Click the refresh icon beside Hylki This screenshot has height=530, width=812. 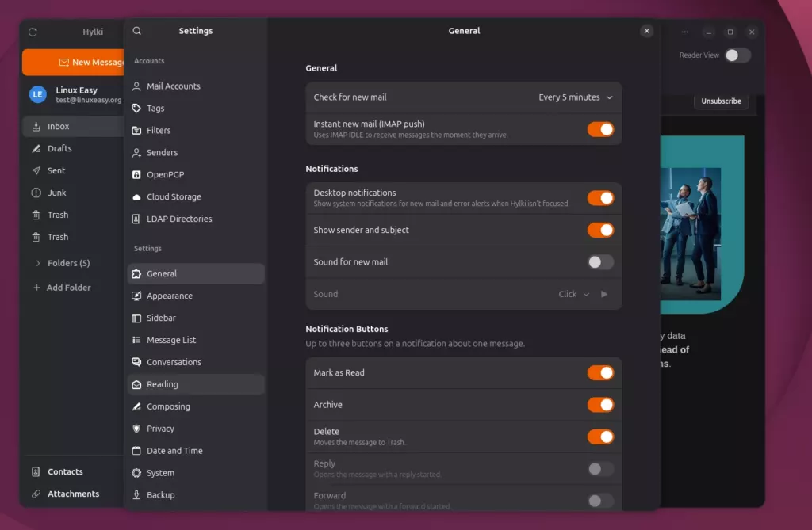[33, 32]
